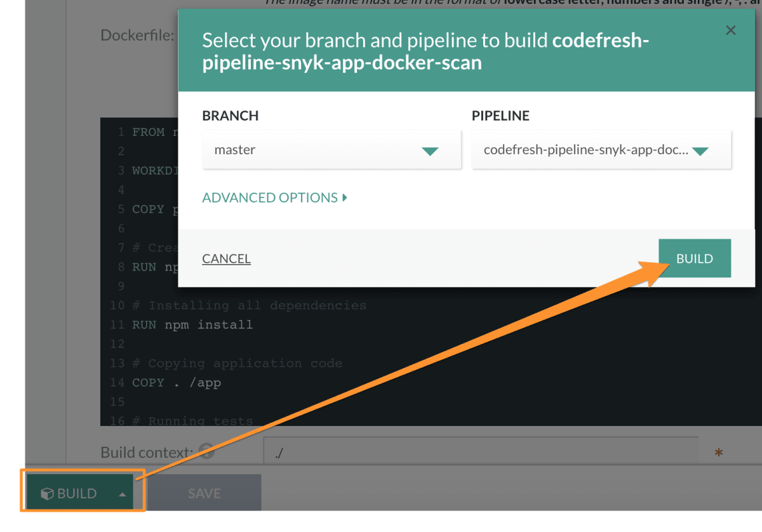Click the RUN npm install line
The height and width of the screenshot is (532, 762).
point(192,324)
